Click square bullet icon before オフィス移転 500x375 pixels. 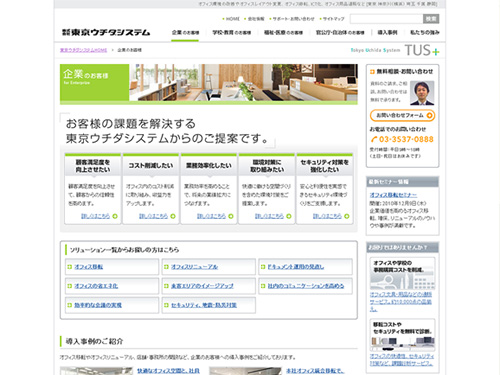[x=70, y=267]
